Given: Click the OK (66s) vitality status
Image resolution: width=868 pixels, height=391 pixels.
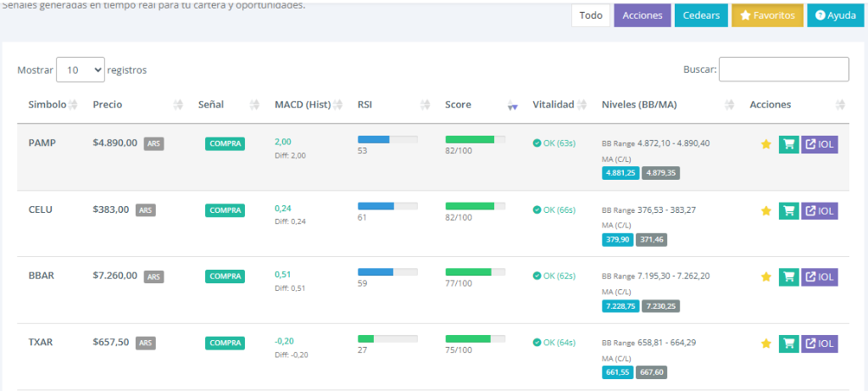Looking at the screenshot, I should coord(554,209).
